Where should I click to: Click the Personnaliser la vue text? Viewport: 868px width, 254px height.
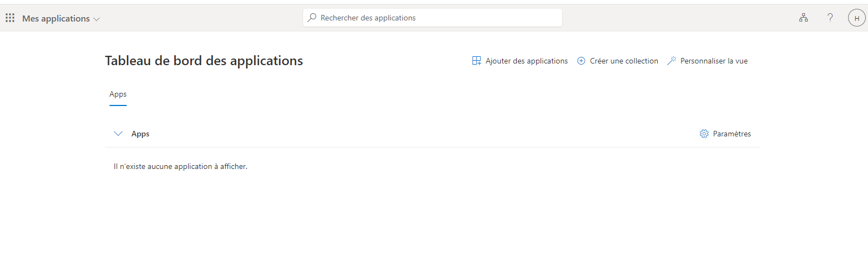coord(714,61)
